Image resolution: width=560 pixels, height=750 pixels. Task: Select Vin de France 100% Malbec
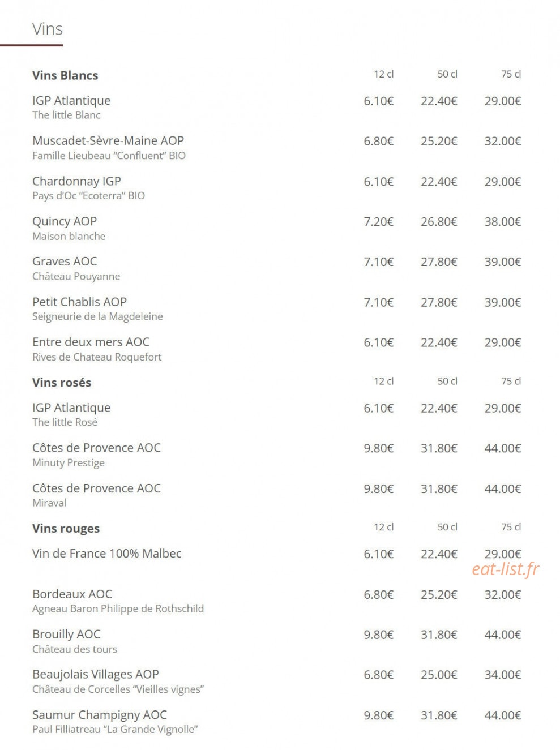(107, 554)
